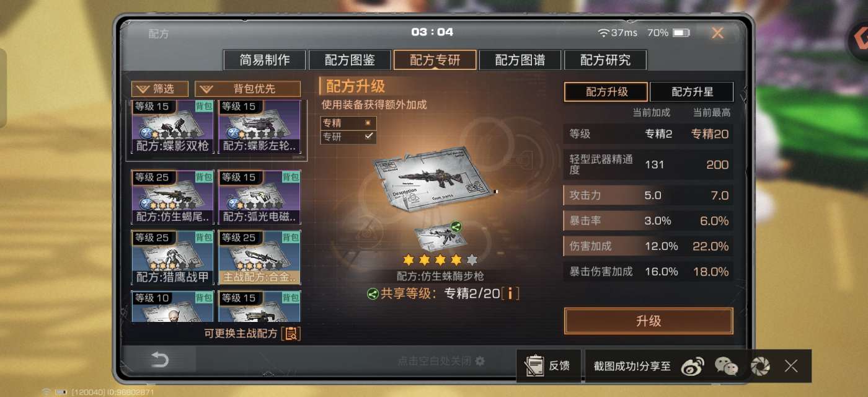Click the camera shutter share icon

pyautogui.click(x=759, y=366)
